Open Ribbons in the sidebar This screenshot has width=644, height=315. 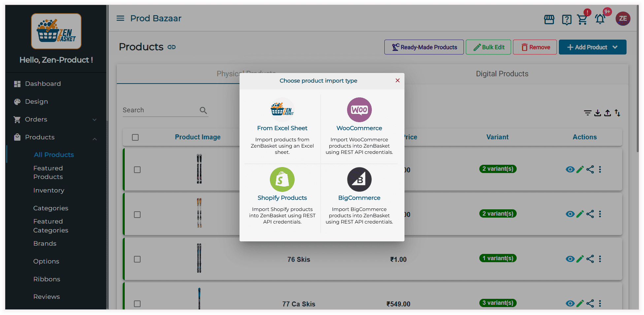(47, 279)
